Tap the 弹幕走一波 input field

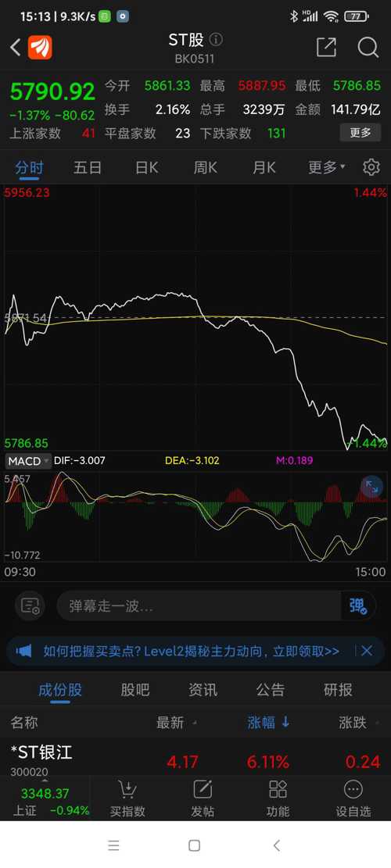click(199, 605)
